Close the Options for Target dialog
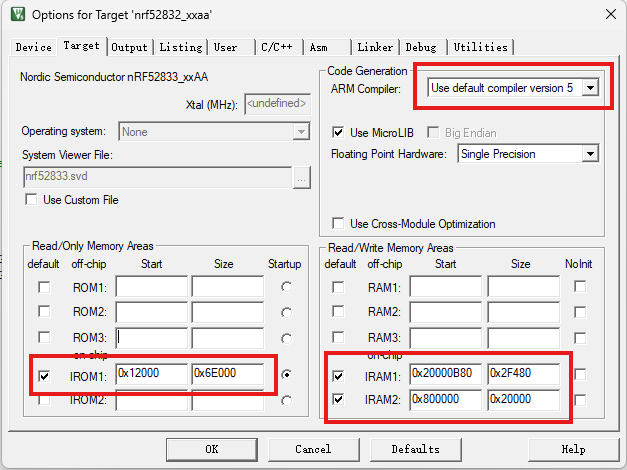Screen dimensions: 627x470 pyautogui.click(x=610, y=14)
